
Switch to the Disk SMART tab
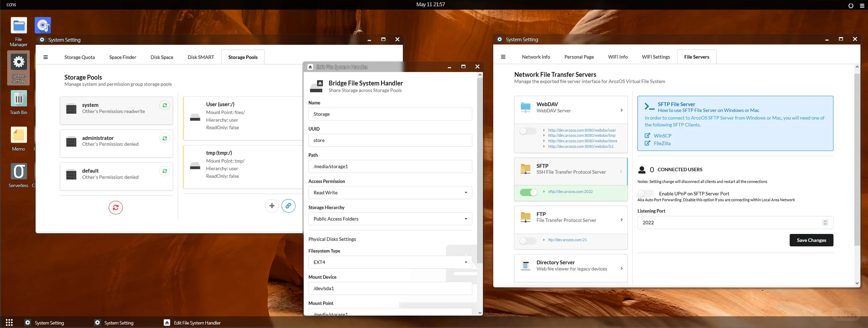[201, 57]
